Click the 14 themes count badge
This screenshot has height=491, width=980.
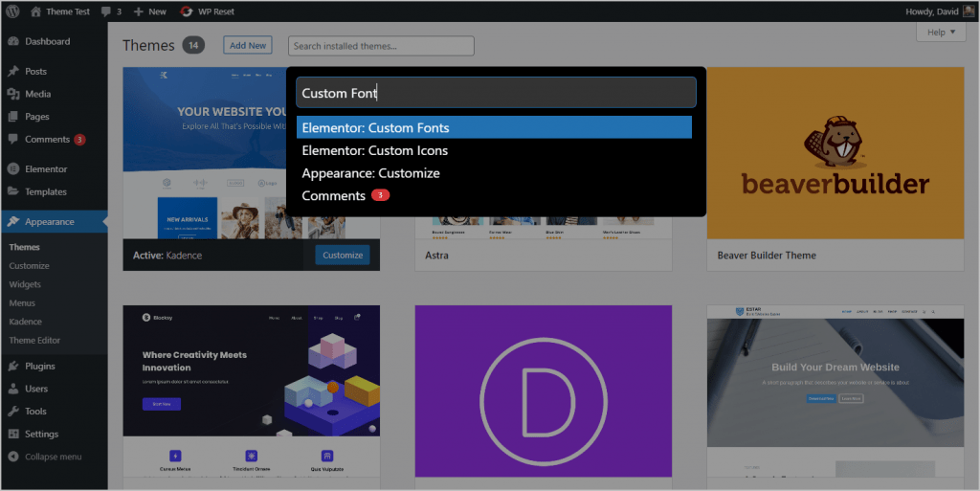(193, 45)
